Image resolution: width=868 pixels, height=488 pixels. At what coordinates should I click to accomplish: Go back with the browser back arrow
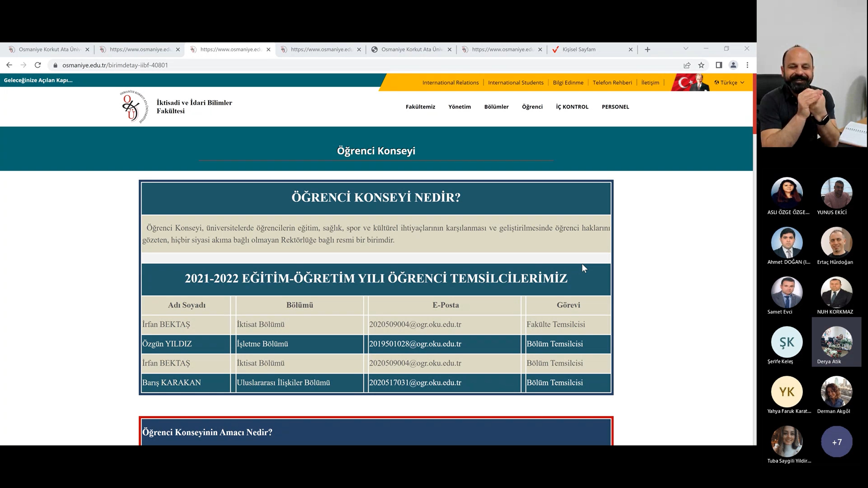pos(9,65)
